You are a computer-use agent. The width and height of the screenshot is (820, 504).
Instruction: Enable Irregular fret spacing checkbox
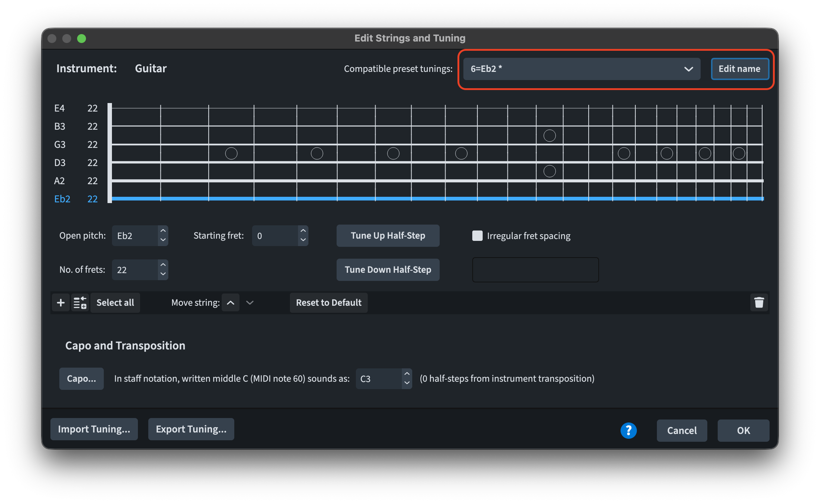477,236
